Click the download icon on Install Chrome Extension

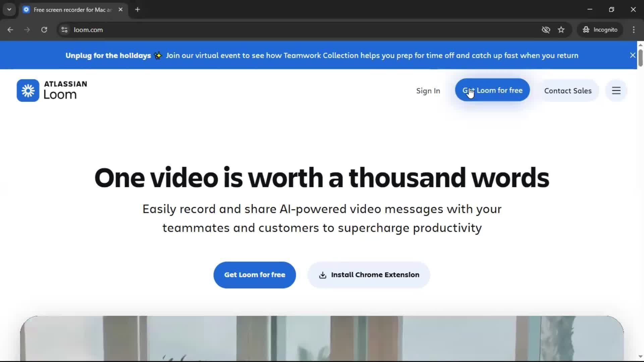click(x=323, y=275)
